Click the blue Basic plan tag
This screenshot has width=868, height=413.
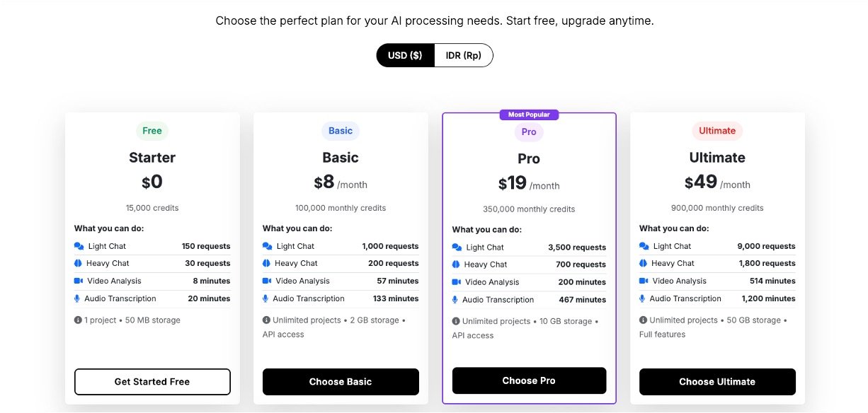340,131
